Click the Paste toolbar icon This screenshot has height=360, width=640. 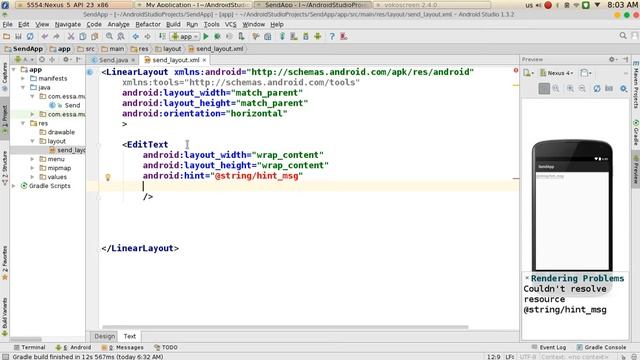click(95, 36)
